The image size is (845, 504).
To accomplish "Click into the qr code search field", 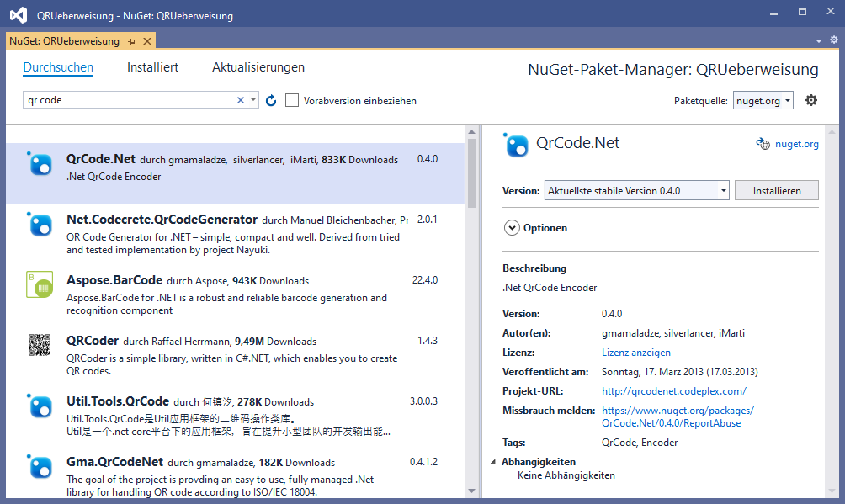I will (x=126, y=100).
